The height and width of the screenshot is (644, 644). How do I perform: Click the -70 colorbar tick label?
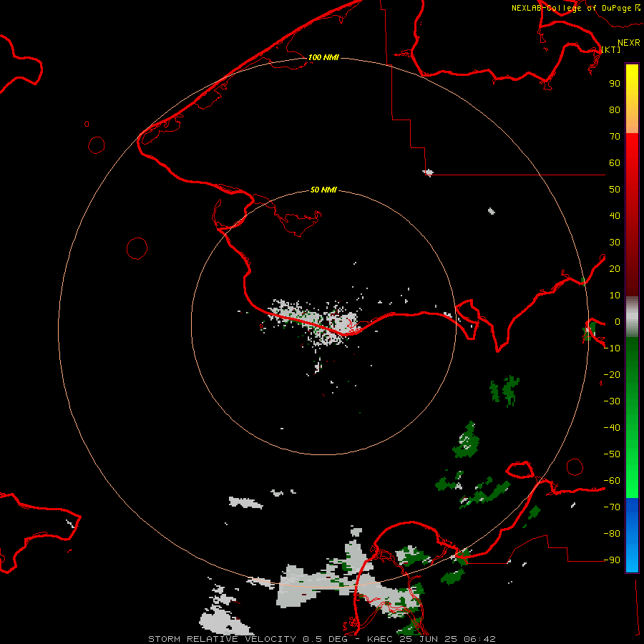612,507
